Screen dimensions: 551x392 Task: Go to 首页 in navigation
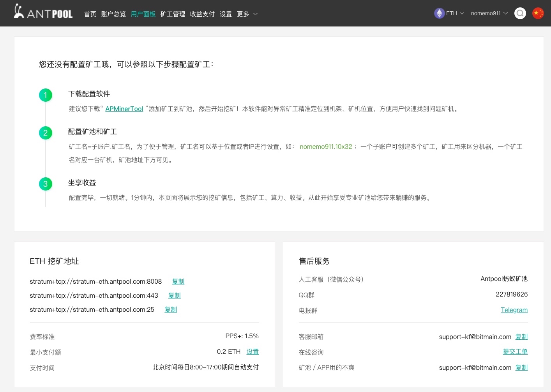pos(90,14)
